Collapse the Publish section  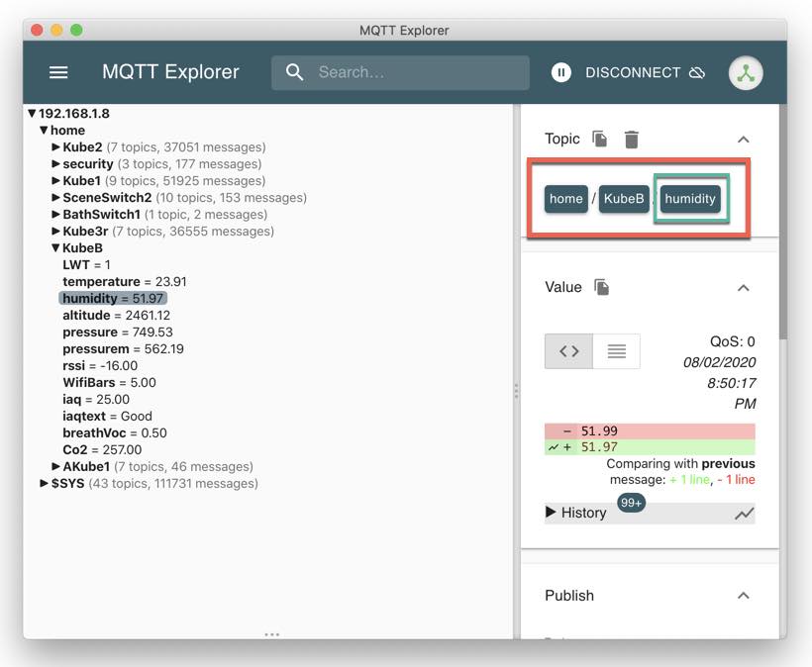pos(743,596)
